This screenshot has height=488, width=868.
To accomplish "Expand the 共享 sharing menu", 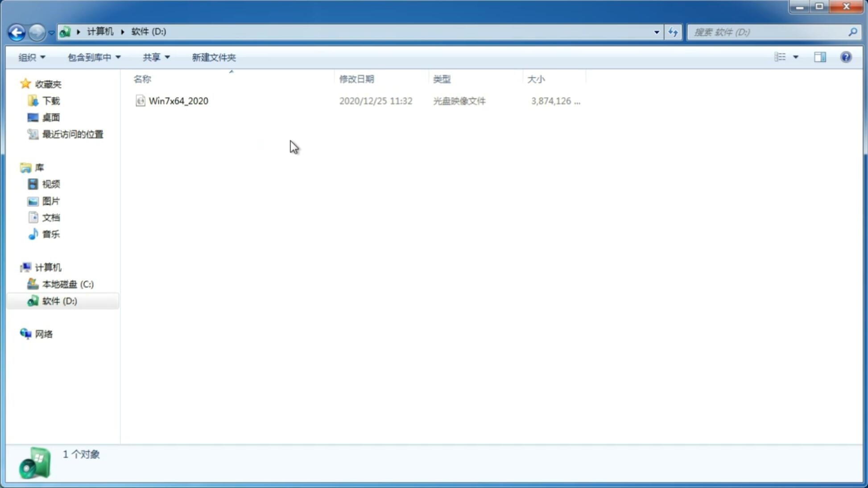I will click(x=156, y=57).
